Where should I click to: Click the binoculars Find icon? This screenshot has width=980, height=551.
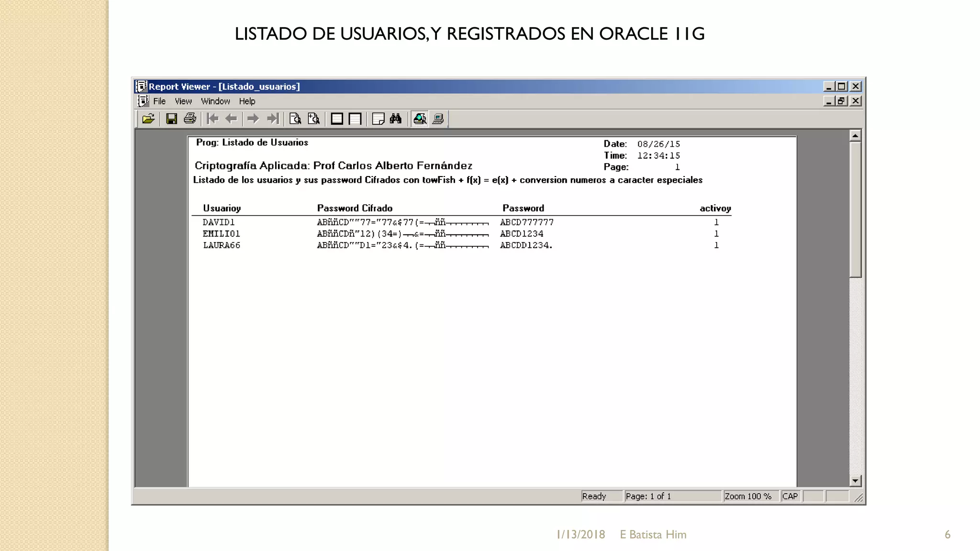pyautogui.click(x=396, y=119)
